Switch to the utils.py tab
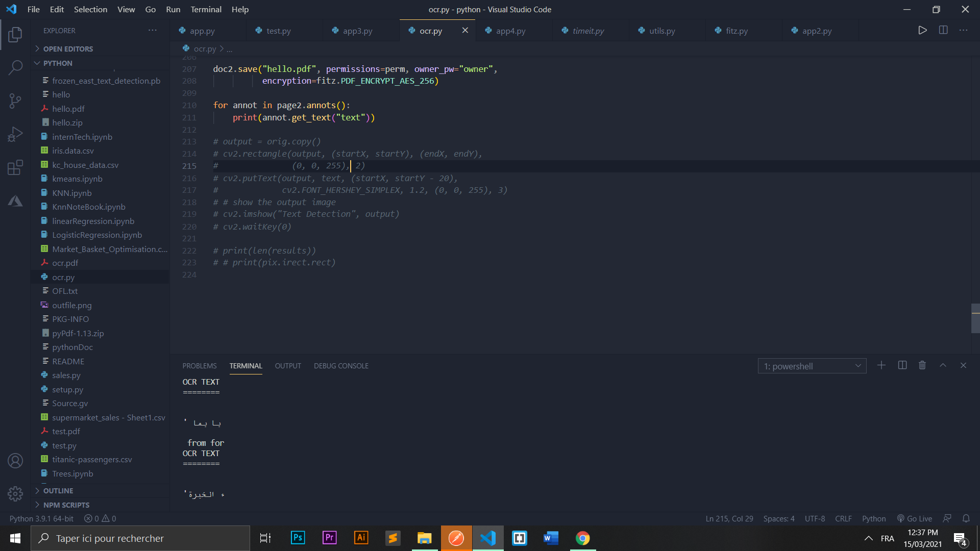The width and height of the screenshot is (980, 551). (662, 31)
